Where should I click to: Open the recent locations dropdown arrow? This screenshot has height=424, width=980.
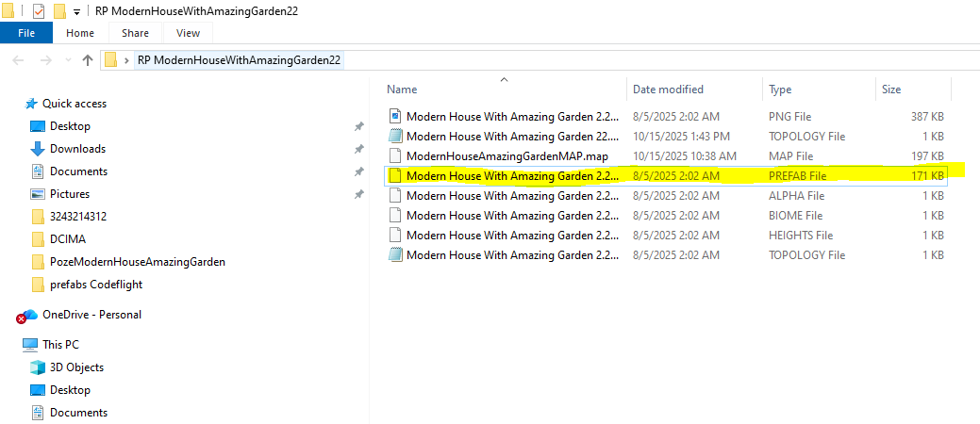[x=66, y=60]
